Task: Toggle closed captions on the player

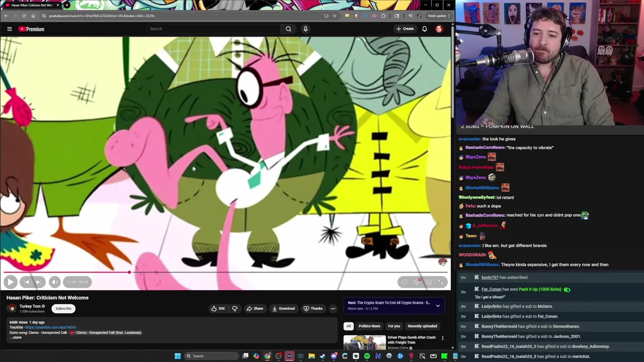Action: tap(405, 282)
